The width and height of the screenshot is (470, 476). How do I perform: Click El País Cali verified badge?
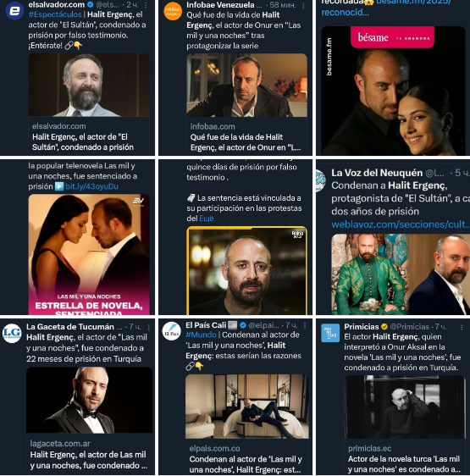[243, 325]
